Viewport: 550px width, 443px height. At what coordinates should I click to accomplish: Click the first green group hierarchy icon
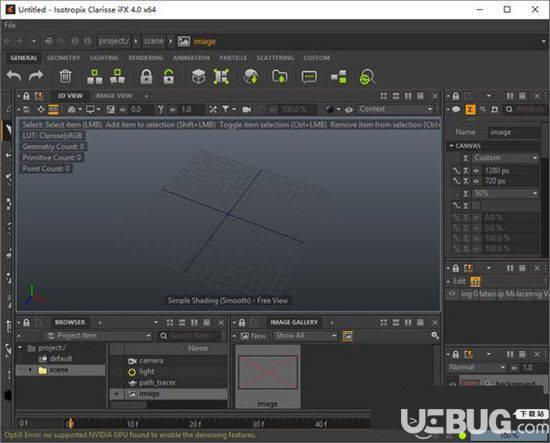[95, 76]
